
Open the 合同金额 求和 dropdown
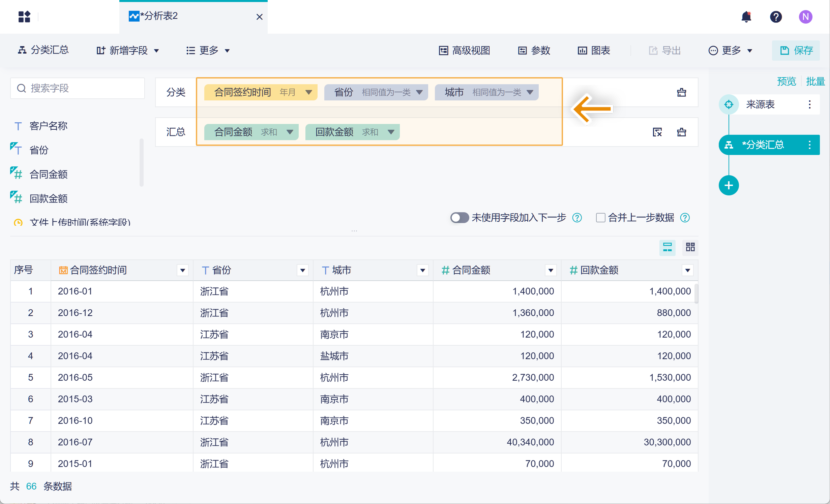290,132
